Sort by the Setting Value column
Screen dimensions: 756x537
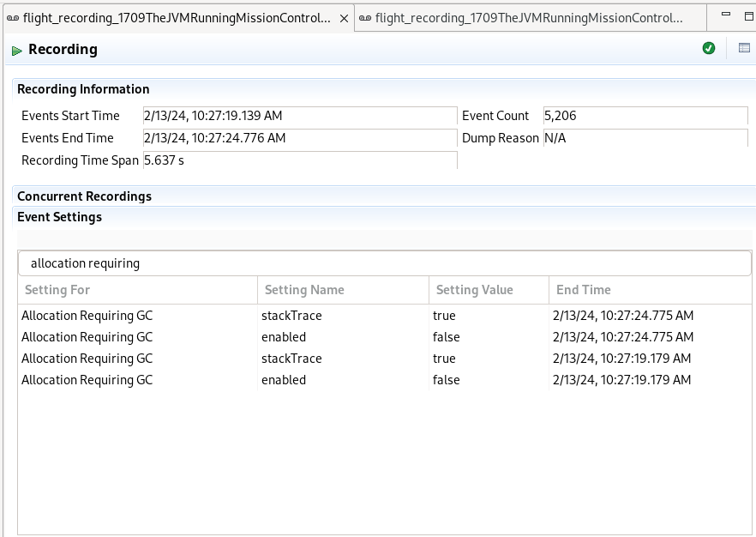pyautogui.click(x=489, y=290)
